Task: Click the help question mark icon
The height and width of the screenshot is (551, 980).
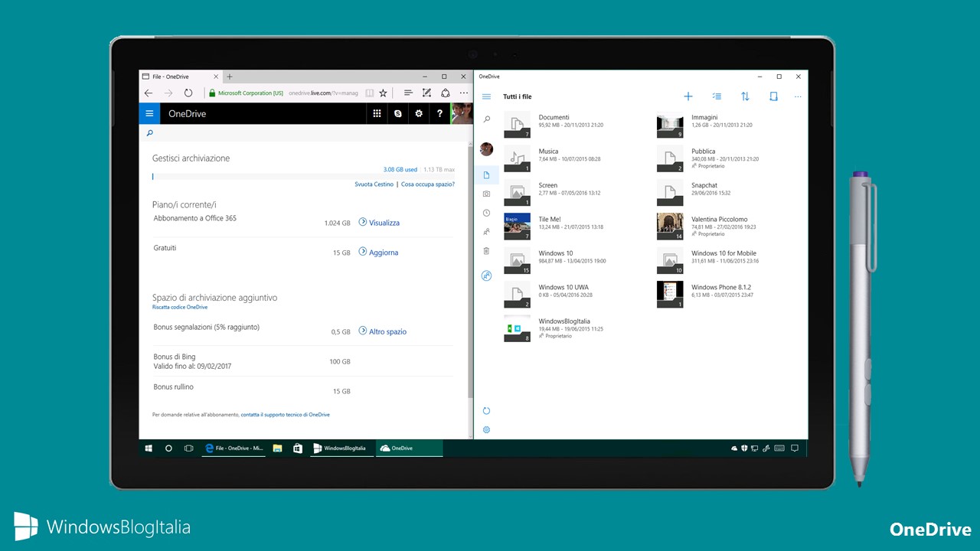Action: pyautogui.click(x=439, y=113)
